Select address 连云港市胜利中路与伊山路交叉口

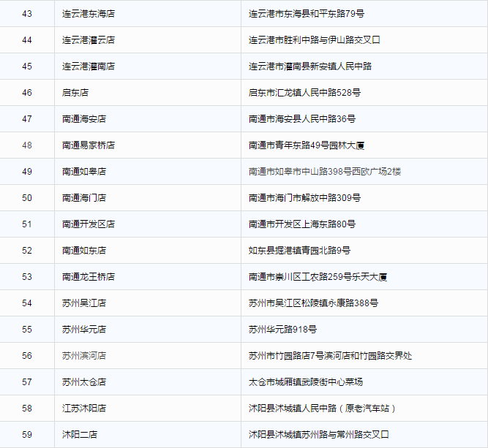(315, 40)
